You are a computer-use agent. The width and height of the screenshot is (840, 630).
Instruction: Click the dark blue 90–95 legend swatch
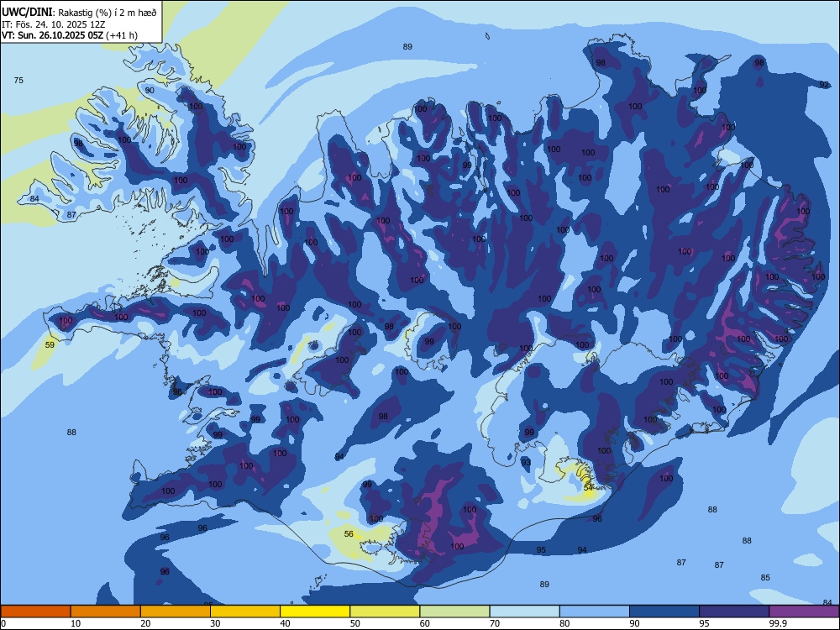664,612
